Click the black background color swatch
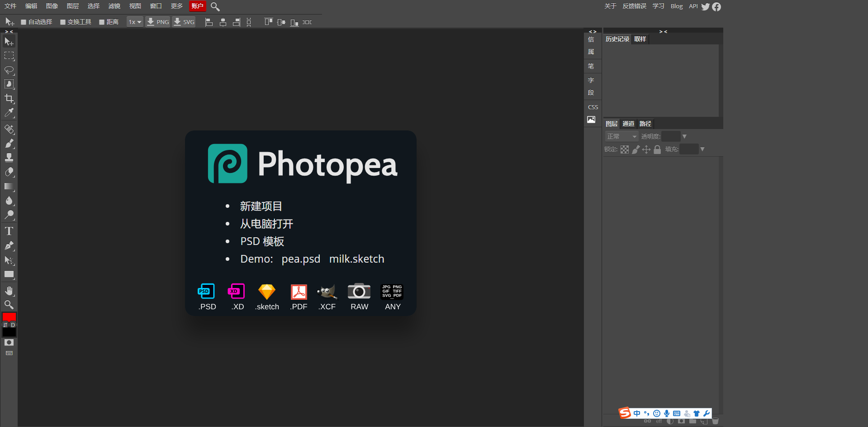868x427 pixels. click(9, 332)
